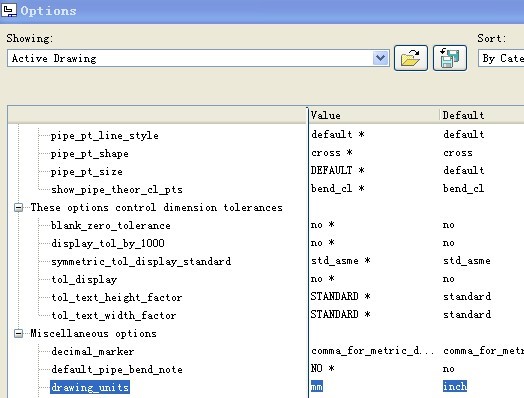524x398 pixels.
Task: Click the 'std_asme *' value cell
Action: [341, 261]
